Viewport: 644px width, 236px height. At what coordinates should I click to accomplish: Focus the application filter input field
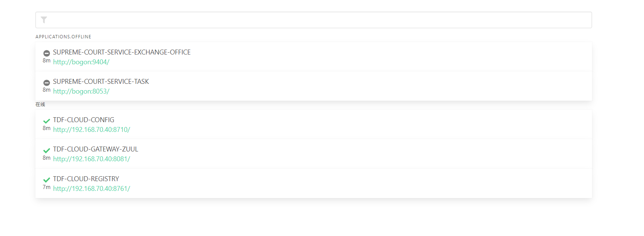pyautogui.click(x=316, y=20)
